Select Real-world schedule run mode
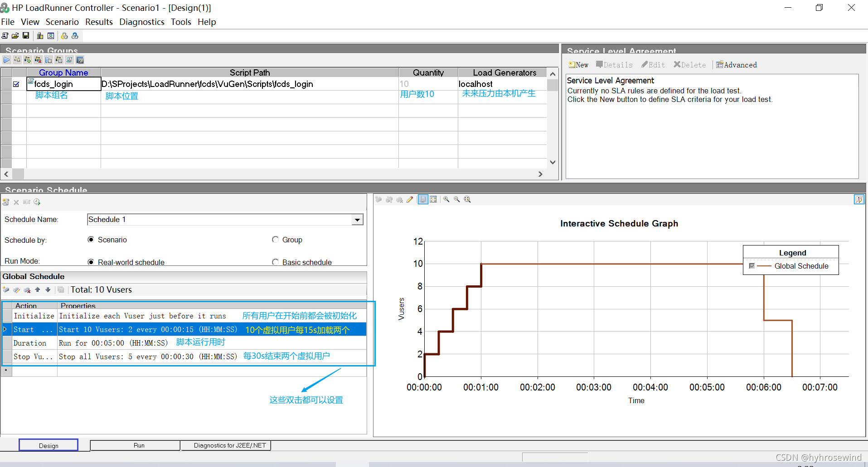 click(x=91, y=262)
